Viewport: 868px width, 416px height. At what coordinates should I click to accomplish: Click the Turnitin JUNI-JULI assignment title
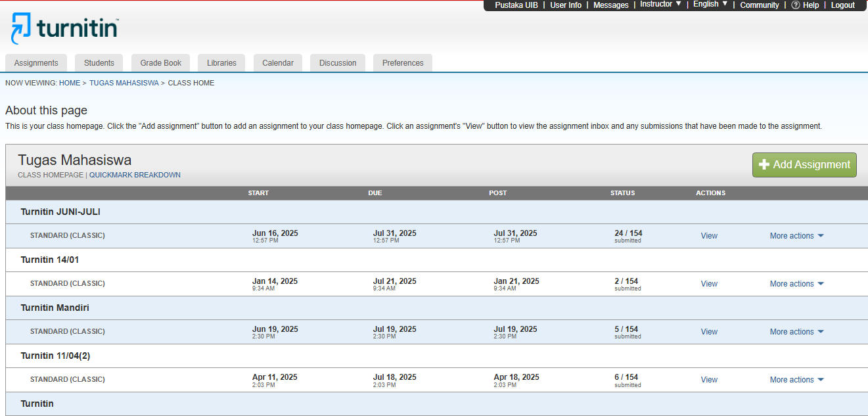tap(60, 212)
